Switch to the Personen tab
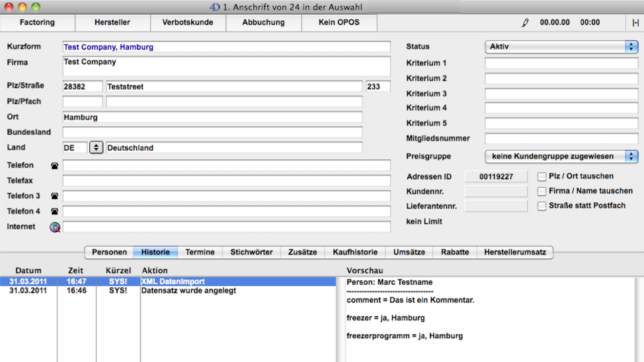 click(109, 252)
